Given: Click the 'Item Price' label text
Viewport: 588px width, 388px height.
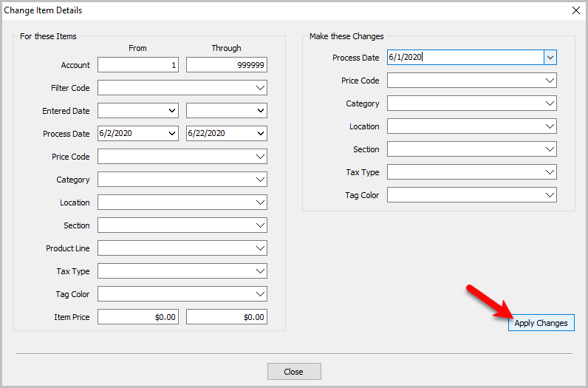Looking at the screenshot, I should 72,317.
